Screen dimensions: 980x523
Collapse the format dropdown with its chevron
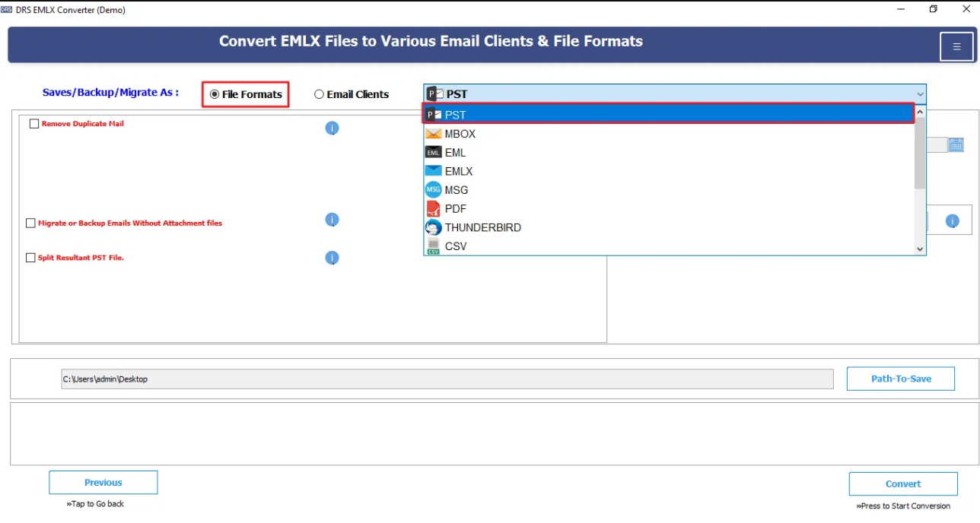click(x=921, y=94)
